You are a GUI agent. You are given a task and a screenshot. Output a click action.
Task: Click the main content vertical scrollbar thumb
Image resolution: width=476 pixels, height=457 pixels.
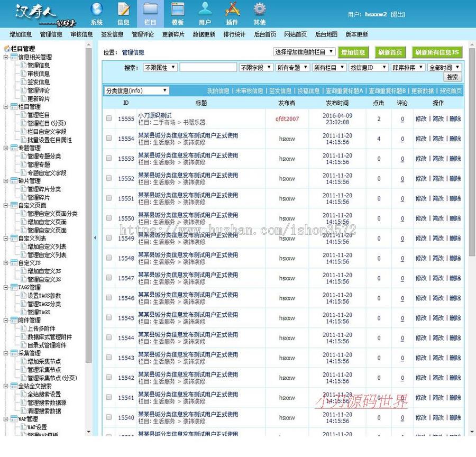pos(472,152)
